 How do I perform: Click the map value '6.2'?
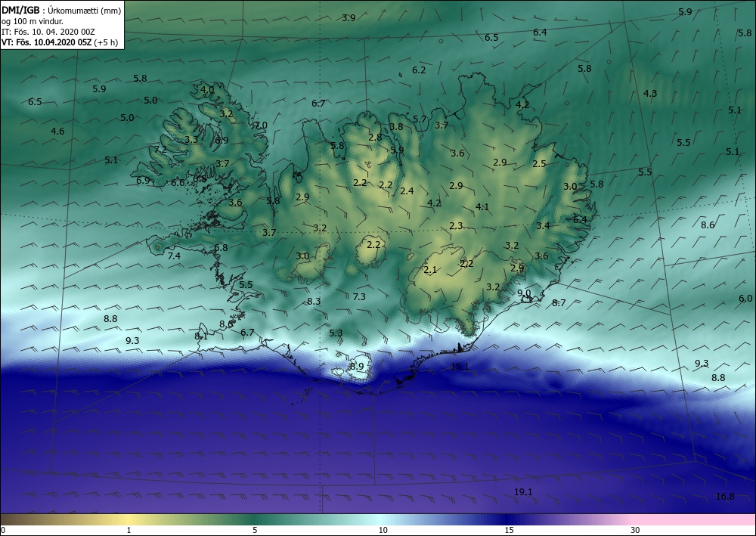click(419, 70)
